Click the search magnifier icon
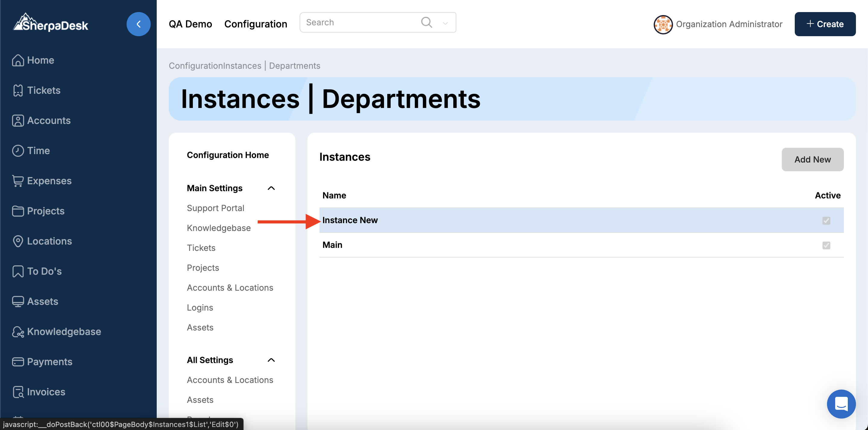 point(426,22)
